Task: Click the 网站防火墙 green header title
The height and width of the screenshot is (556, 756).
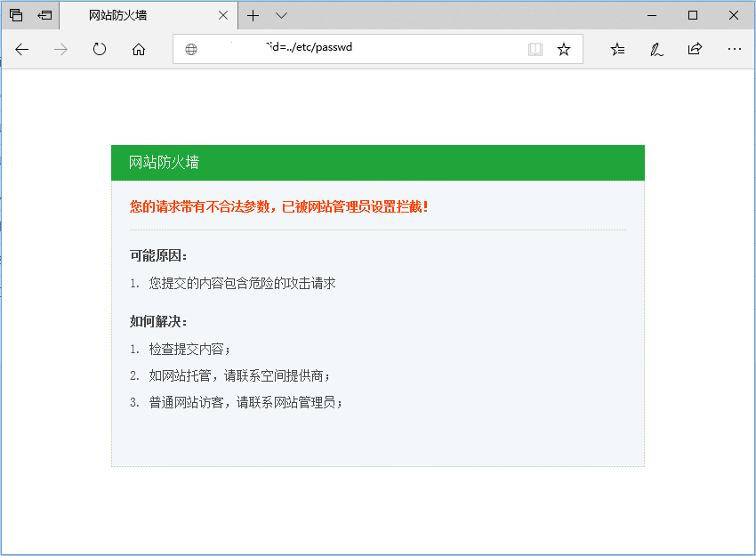Action: tap(164, 163)
